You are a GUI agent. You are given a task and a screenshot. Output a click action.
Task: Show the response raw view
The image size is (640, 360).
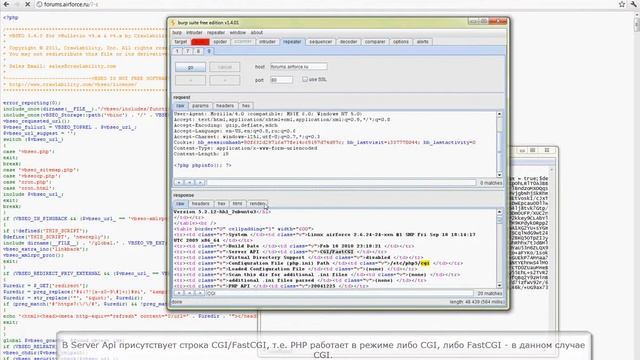click(180, 204)
